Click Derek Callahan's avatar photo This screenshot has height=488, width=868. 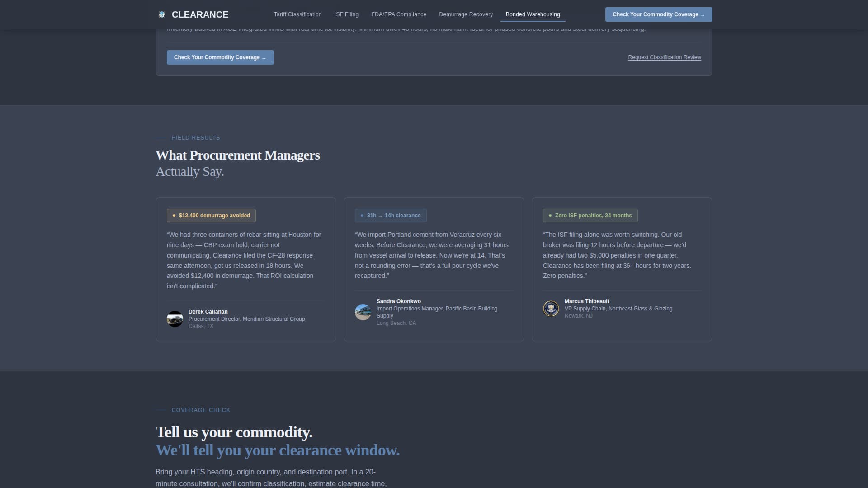pyautogui.click(x=175, y=319)
